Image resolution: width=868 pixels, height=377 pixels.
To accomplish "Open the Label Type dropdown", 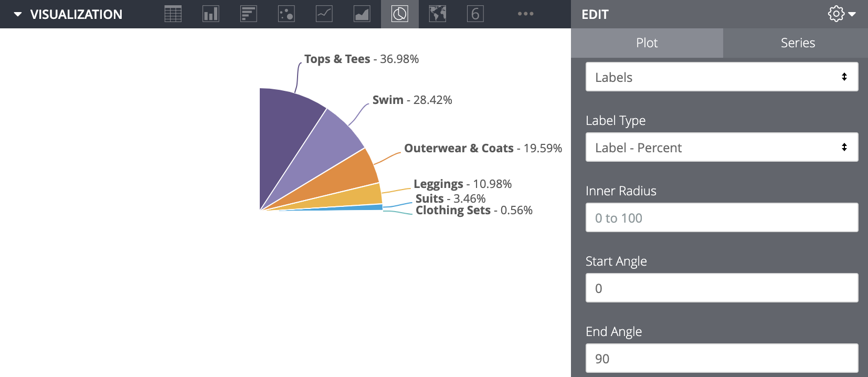I will pos(722,148).
